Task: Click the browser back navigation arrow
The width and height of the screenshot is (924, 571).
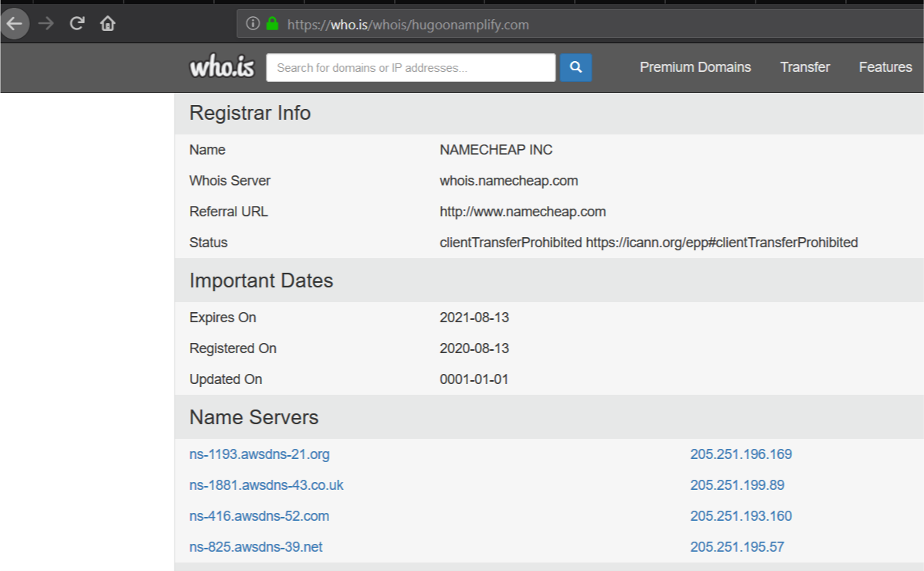Action: click(x=14, y=24)
